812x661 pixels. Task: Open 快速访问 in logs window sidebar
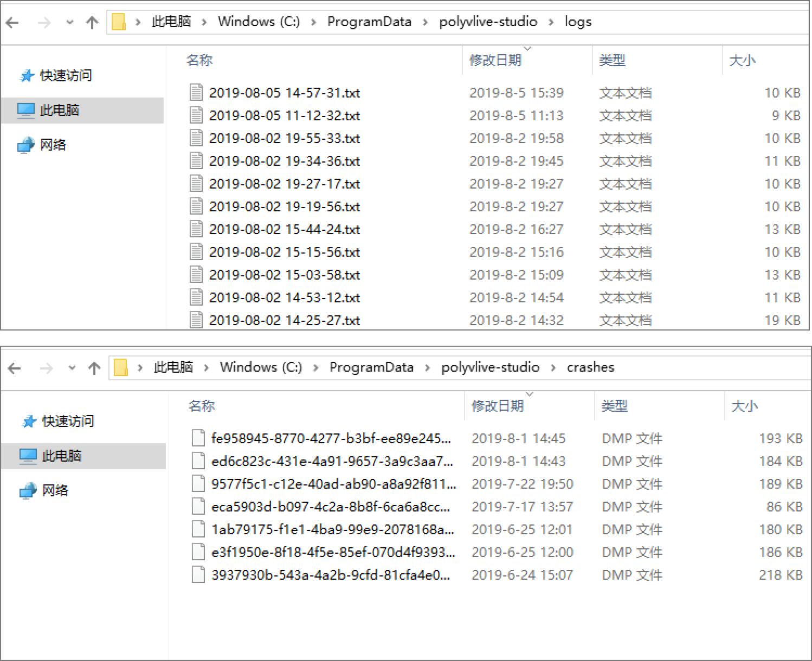66,75
